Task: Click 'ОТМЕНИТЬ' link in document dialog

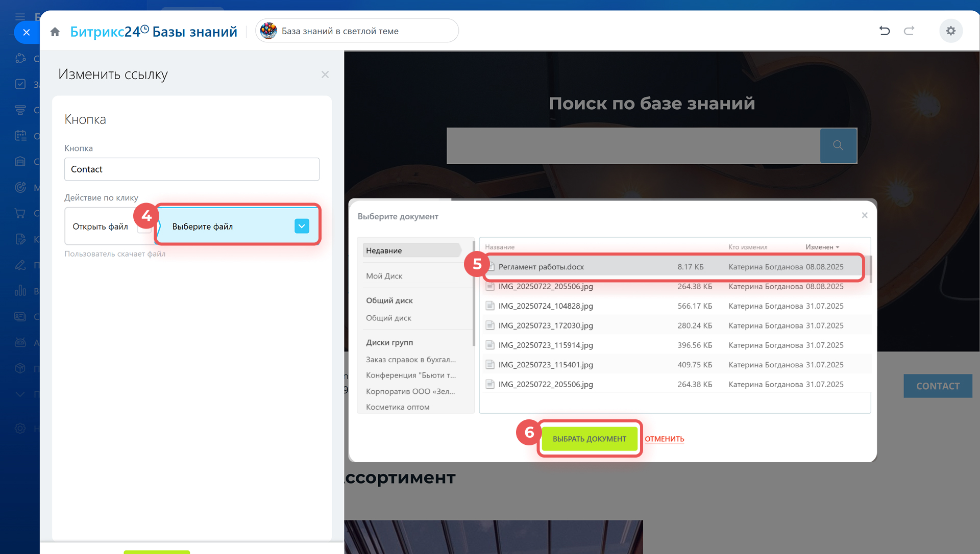Action: pos(664,439)
